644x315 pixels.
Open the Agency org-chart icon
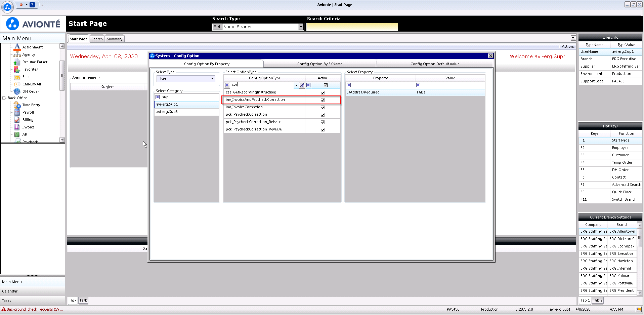[17, 54]
